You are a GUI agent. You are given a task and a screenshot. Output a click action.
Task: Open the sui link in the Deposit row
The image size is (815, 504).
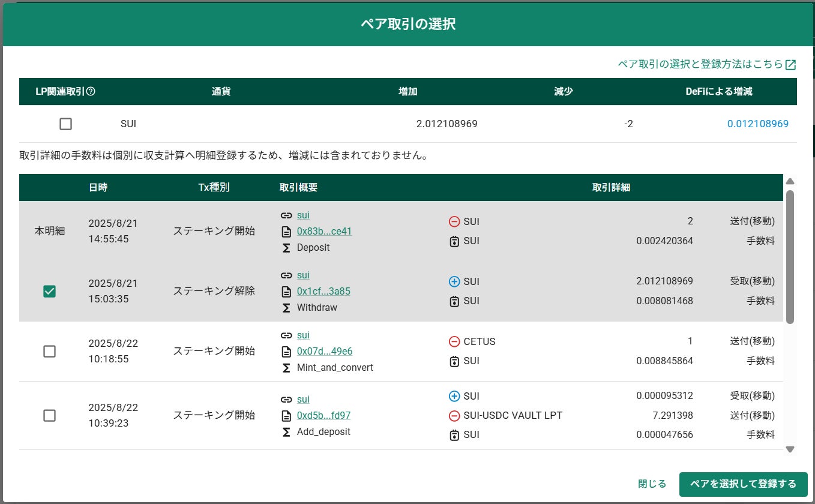(x=303, y=215)
